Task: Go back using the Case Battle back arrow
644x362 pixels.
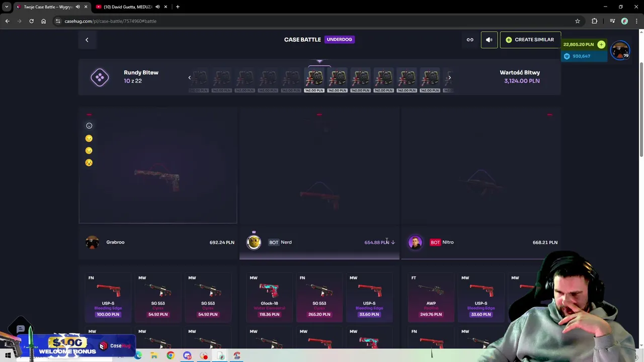Action: pos(87,40)
